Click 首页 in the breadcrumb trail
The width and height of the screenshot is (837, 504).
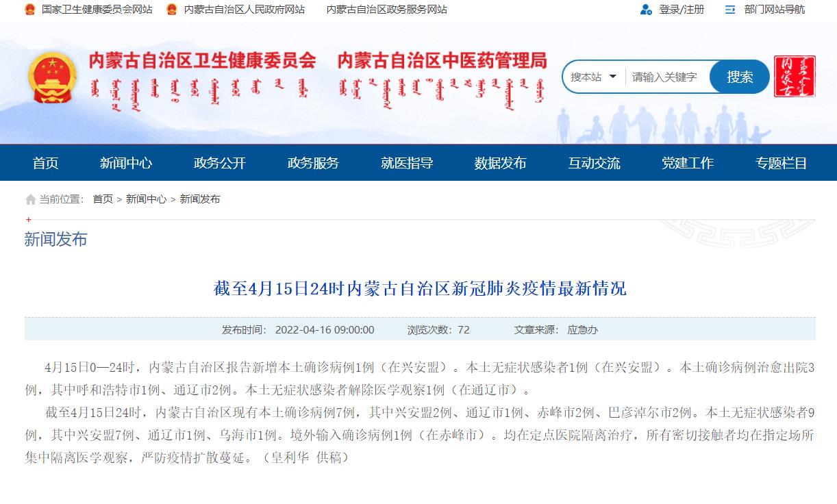(103, 199)
